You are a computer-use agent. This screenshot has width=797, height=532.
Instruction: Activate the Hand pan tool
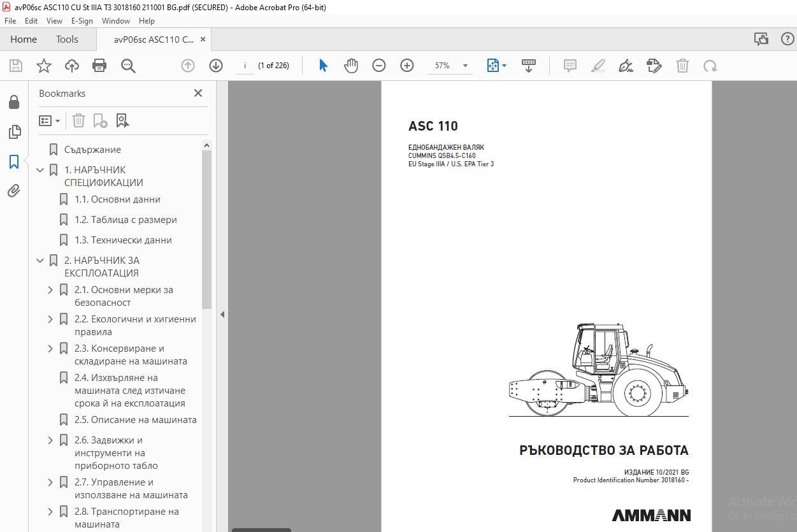click(x=351, y=66)
